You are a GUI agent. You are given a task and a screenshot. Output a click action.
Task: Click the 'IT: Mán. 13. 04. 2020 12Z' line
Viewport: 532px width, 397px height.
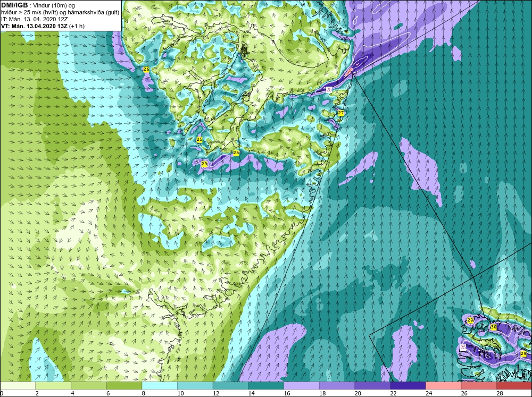pyautogui.click(x=34, y=19)
